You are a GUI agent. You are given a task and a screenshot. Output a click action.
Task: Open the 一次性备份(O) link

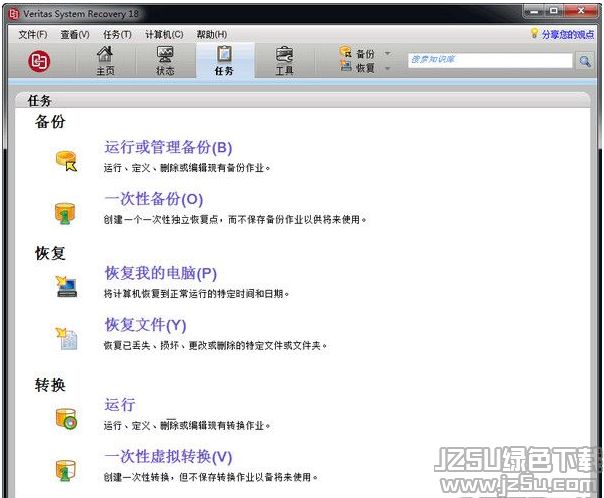(x=153, y=199)
